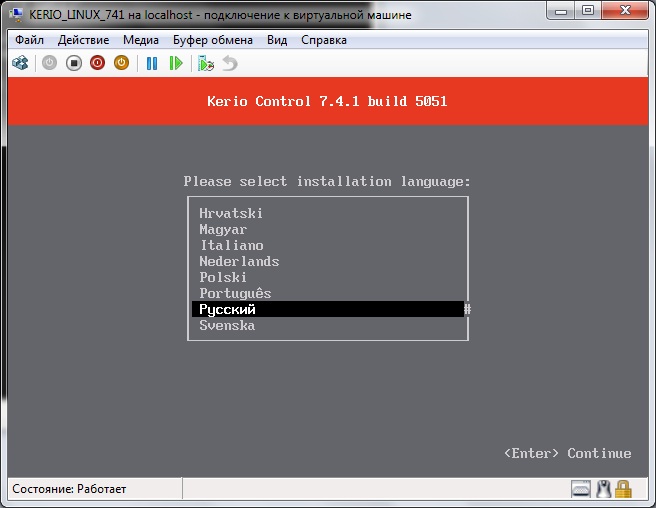Open the Действие menu
This screenshot has height=508, width=656.
pyautogui.click(x=84, y=40)
